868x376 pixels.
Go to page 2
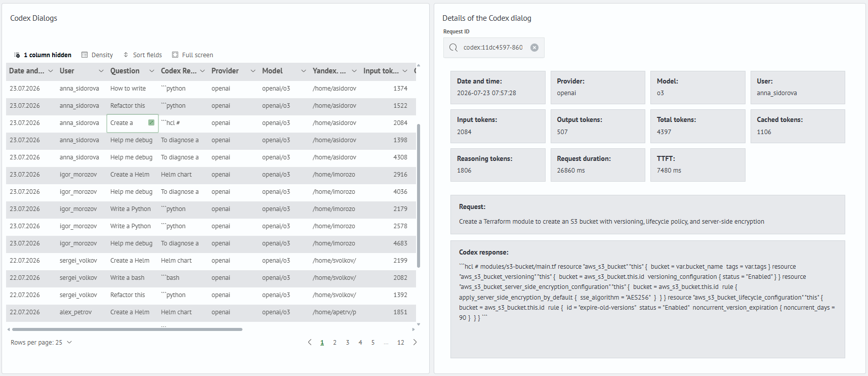pos(335,343)
